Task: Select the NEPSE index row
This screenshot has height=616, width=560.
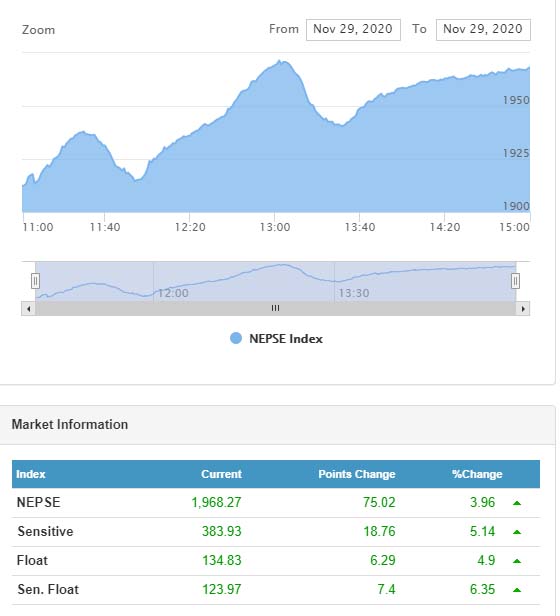Action: [276, 502]
